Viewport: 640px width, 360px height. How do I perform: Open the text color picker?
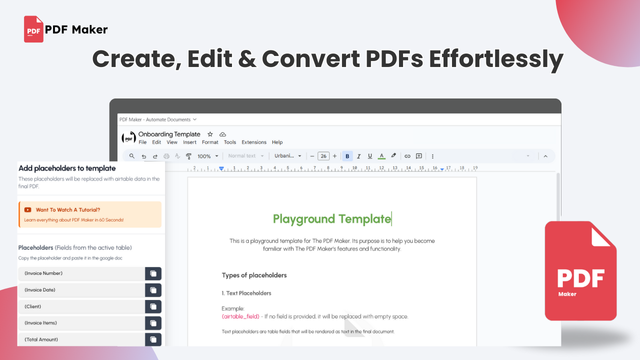click(x=382, y=156)
